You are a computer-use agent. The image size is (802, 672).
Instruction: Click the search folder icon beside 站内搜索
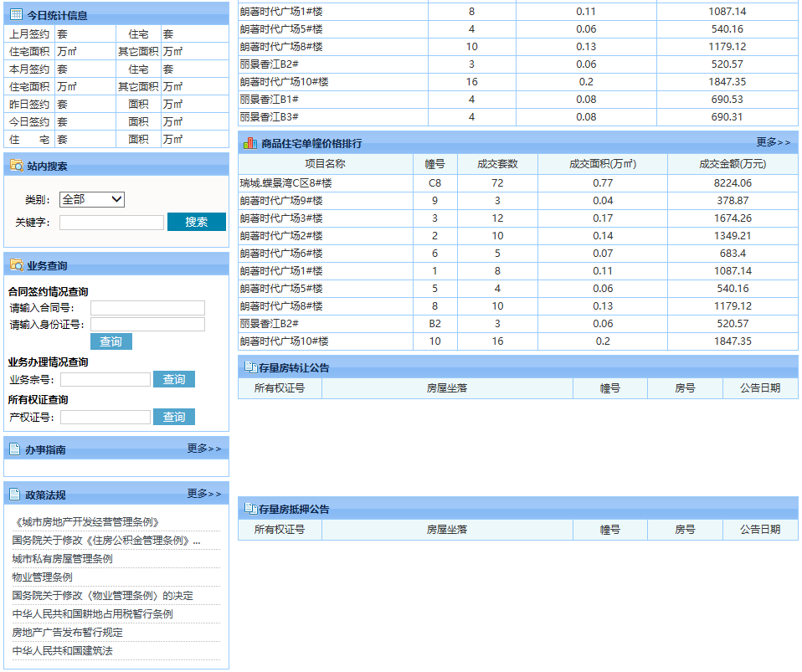(x=16, y=166)
